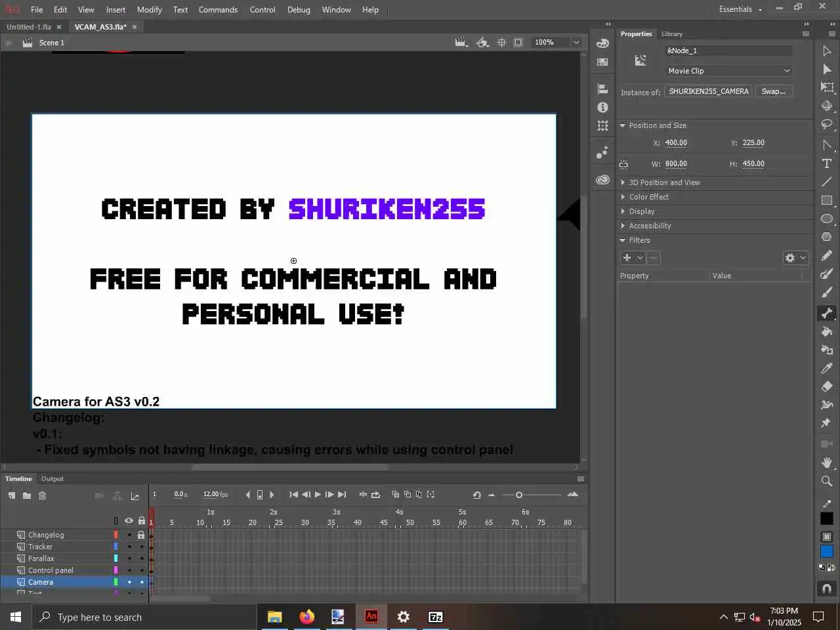This screenshot has width=840, height=630.
Task: Select the Eyedropper tool
Action: coord(827,368)
